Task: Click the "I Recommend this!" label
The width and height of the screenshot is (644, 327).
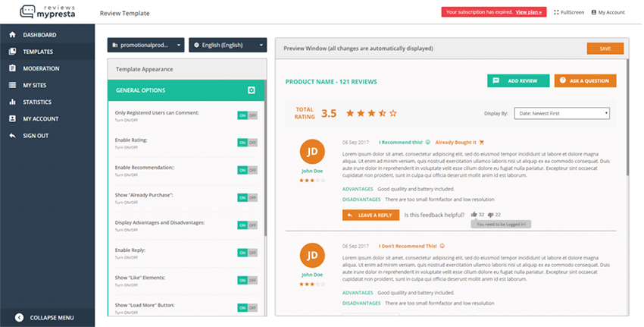Action: [x=401, y=143]
